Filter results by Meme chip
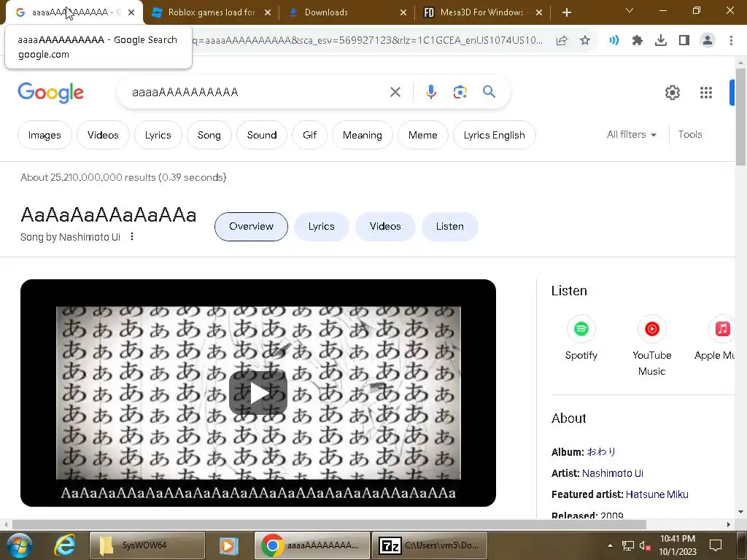Screen dimensions: 747x560 tap(422, 135)
